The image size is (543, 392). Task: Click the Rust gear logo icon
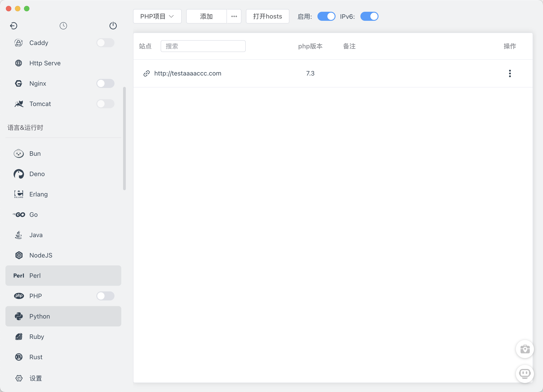19,357
